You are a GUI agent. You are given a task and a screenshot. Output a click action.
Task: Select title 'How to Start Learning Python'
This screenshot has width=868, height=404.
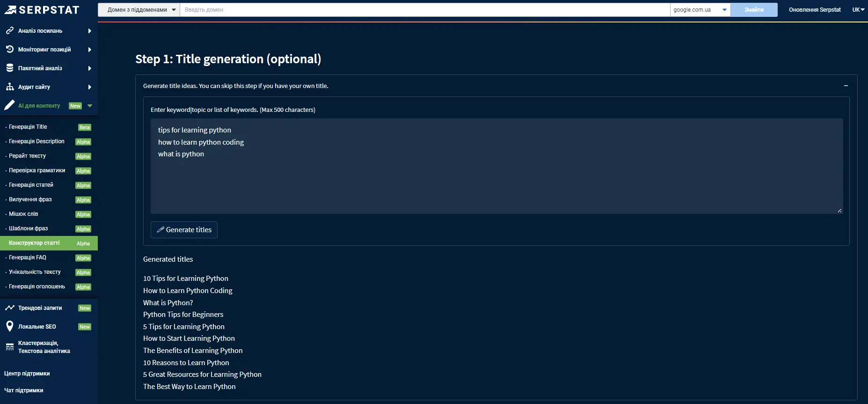[x=189, y=338]
